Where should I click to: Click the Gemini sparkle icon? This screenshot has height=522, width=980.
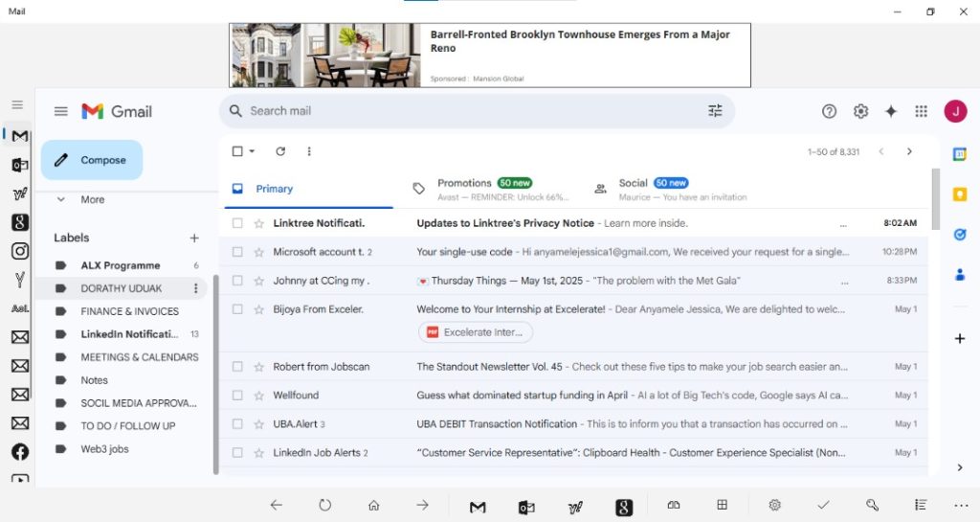click(x=891, y=111)
